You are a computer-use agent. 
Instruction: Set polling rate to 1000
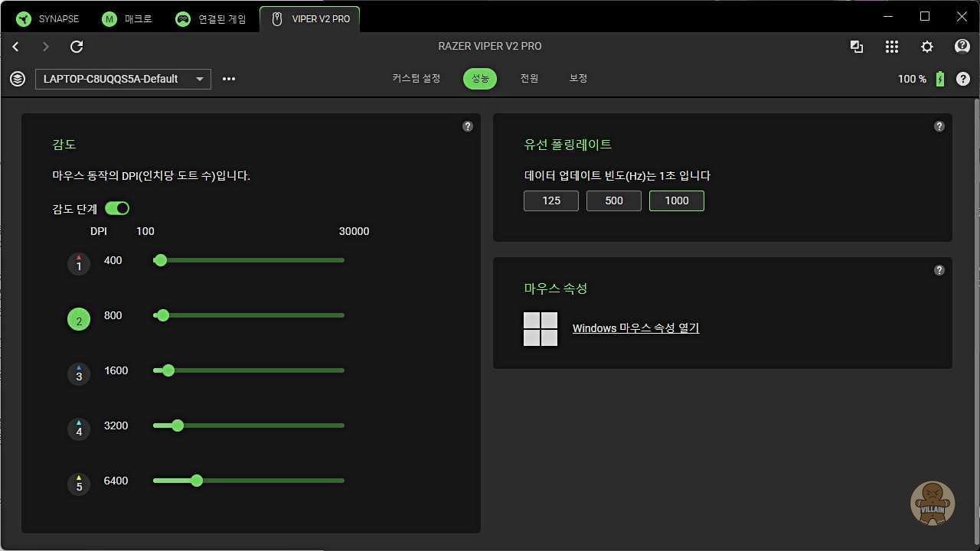point(677,201)
